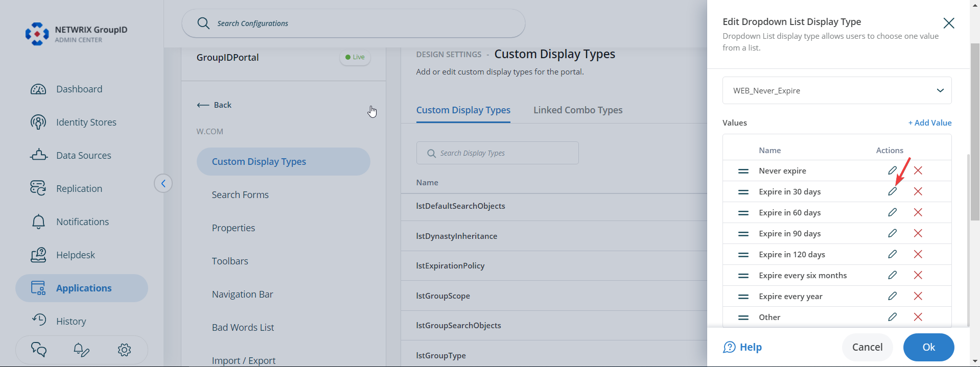Confirm with the Ok button
This screenshot has height=367, width=980.
point(928,347)
